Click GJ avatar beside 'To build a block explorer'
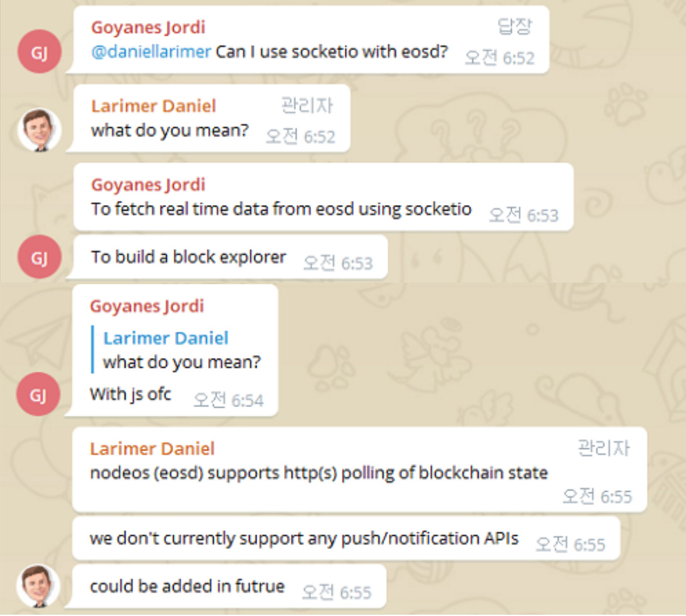Viewport: 686px width, 616px height. (40, 257)
